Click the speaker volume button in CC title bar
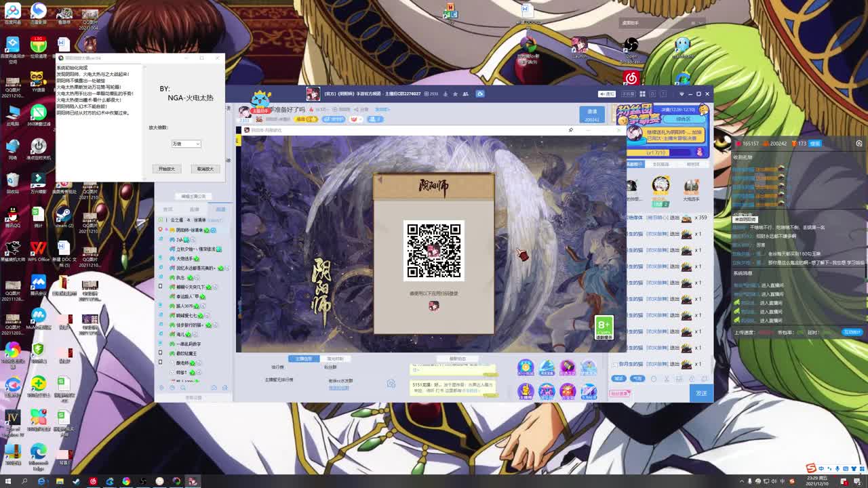The width and height of the screenshot is (868, 488). pyautogui.click(x=606, y=94)
